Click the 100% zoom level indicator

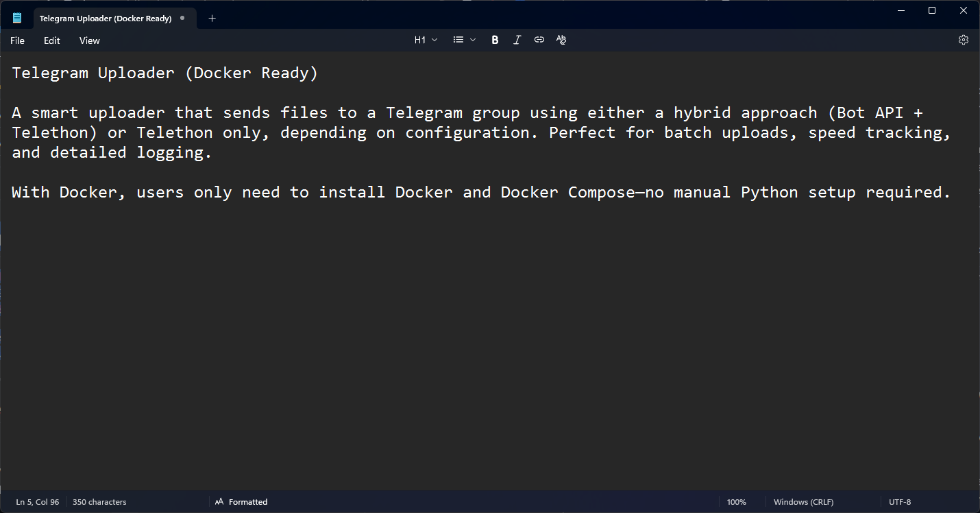[x=736, y=502]
